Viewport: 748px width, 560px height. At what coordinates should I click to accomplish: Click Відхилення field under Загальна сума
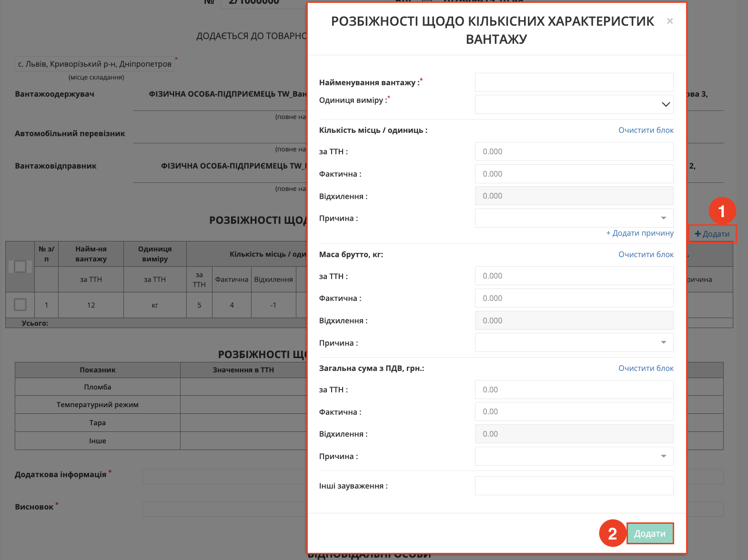tap(574, 434)
